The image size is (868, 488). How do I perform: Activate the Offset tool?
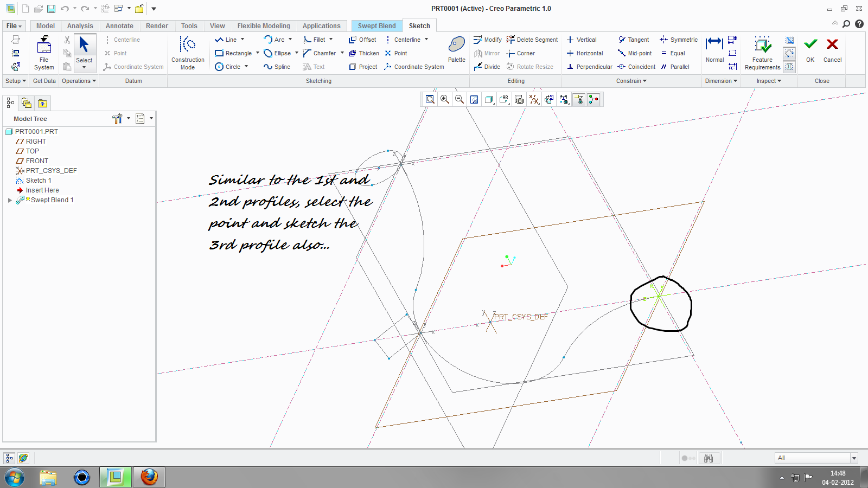362,40
